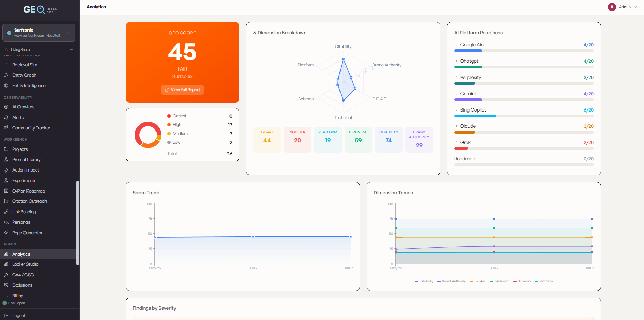Click the red Admin avatar circle

(x=612, y=7)
